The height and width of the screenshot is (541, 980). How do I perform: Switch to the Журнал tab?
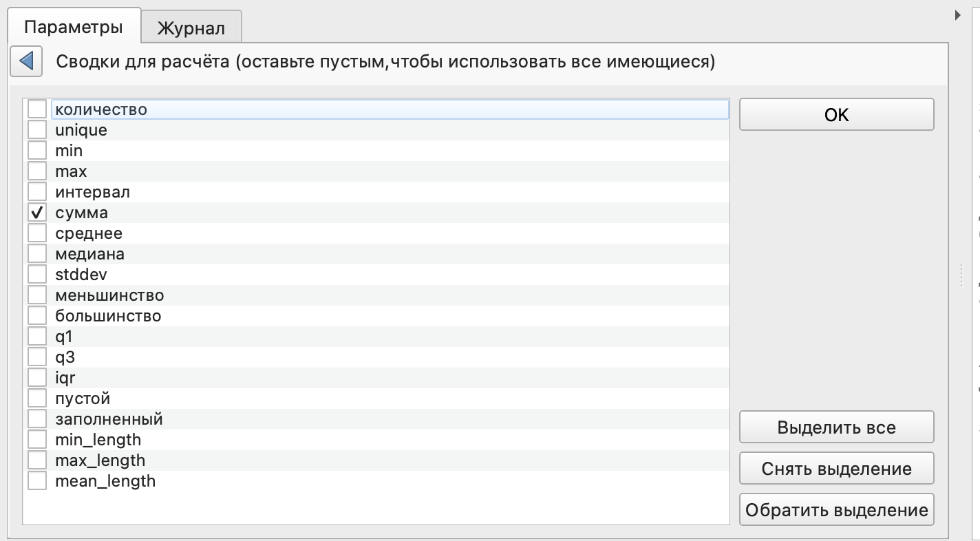(191, 28)
